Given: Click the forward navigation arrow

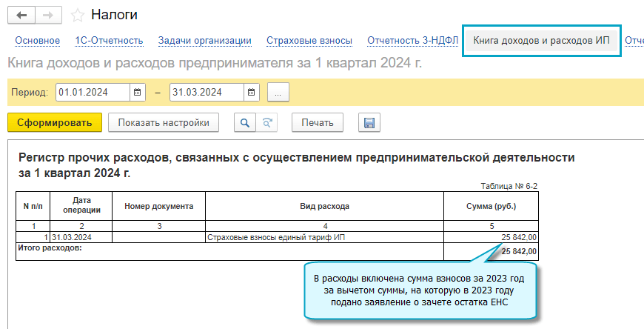Looking at the screenshot, I should (x=48, y=16).
